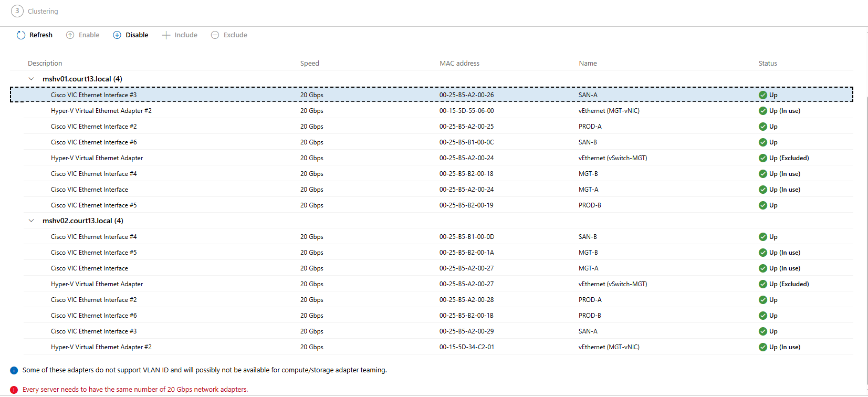Click MAC address 00-25-B5-A2-00-25
This screenshot has width=868, height=397.
coord(466,127)
